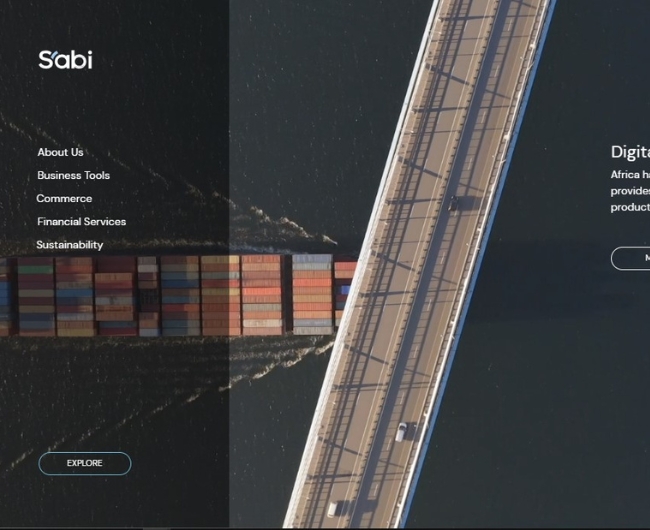This screenshot has width=650, height=530.
Task: Click the blue container on the ship's bow
Action: 345,290
